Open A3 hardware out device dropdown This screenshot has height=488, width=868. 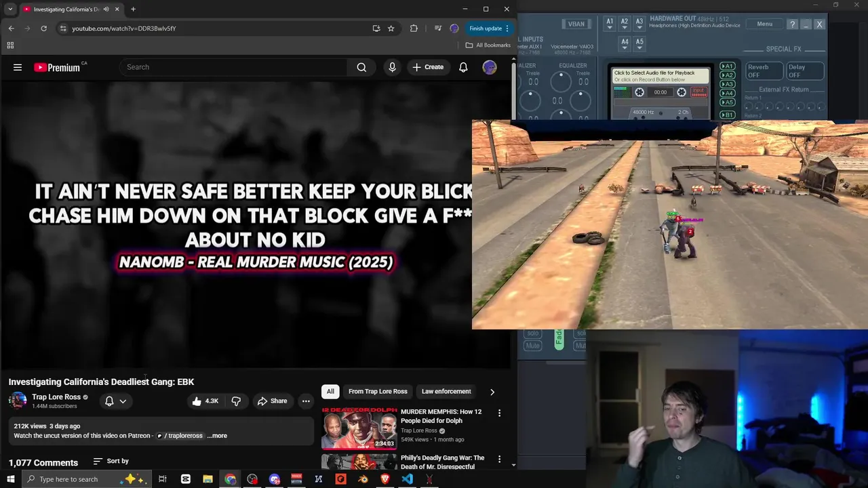coord(639,24)
